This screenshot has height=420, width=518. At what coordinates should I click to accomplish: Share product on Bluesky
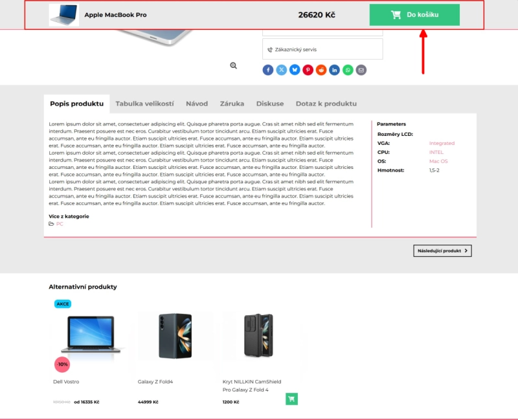pyautogui.click(x=295, y=70)
